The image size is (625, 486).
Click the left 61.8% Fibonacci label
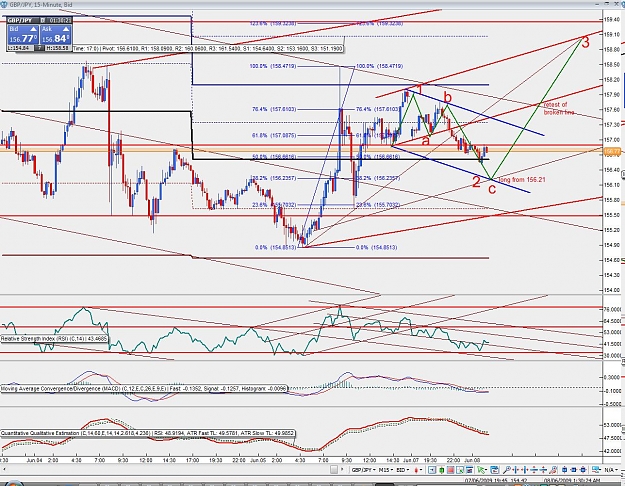tap(274, 136)
